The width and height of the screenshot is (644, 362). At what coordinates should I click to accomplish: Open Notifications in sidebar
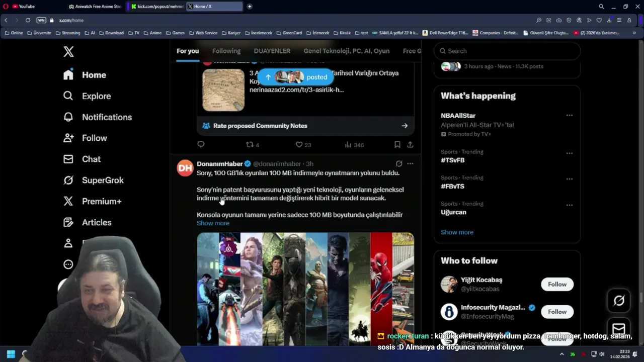coord(97,117)
